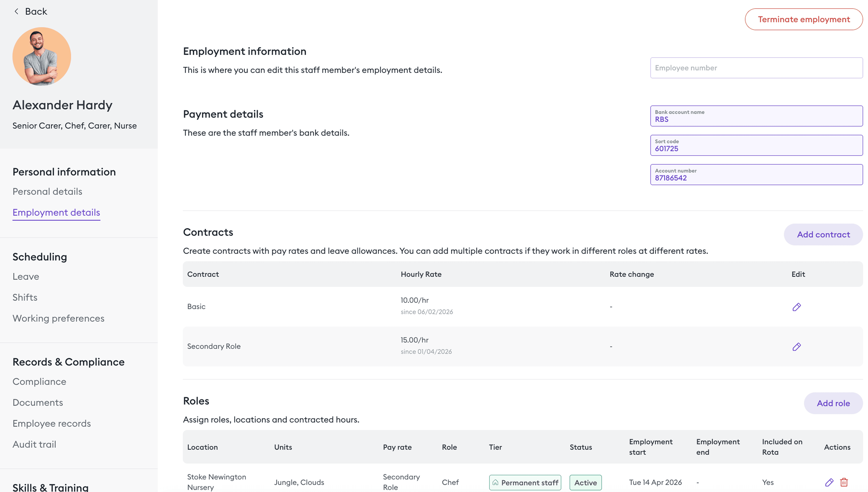The width and height of the screenshot is (868, 492).
Task: Click the Active status badge
Action: point(585,483)
